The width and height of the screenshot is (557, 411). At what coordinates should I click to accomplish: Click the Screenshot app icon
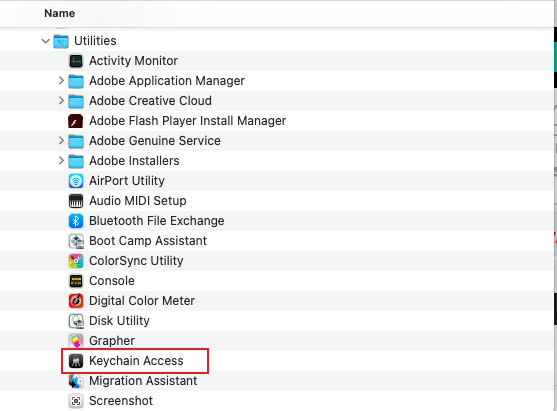click(x=76, y=401)
